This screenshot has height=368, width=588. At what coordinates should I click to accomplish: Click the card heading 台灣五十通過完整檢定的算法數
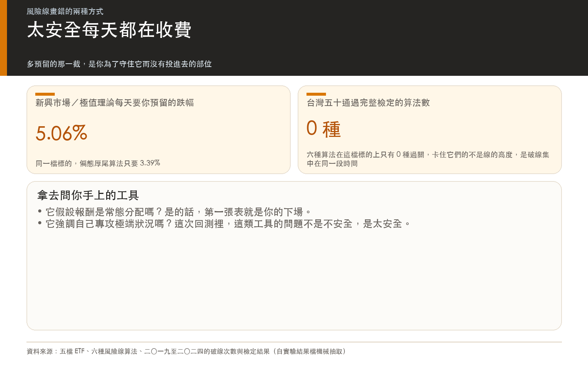click(x=368, y=103)
